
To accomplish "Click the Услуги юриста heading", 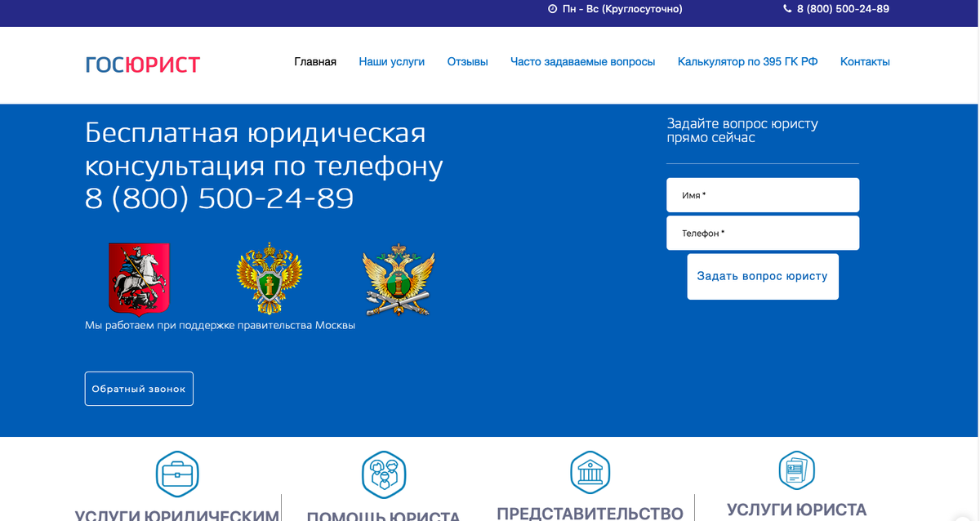I will click(x=796, y=510).
